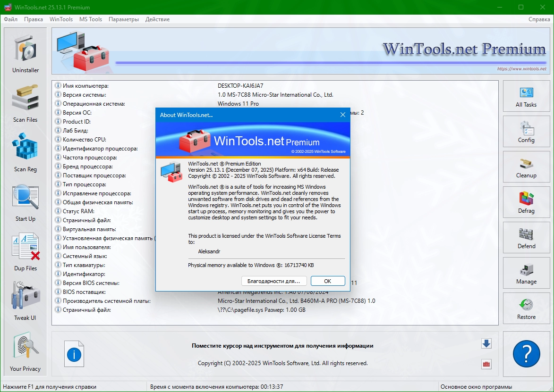Select the DESKTOP-KAI6JA7 computer name value
This screenshot has height=392, width=554.
pos(240,86)
